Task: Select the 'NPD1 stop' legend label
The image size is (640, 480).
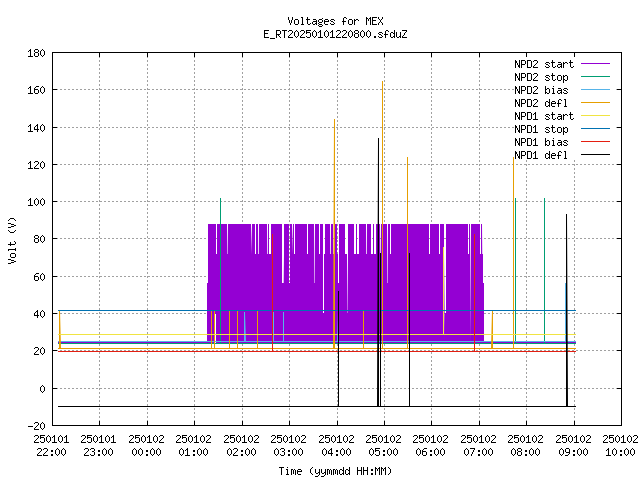Action: [541, 129]
